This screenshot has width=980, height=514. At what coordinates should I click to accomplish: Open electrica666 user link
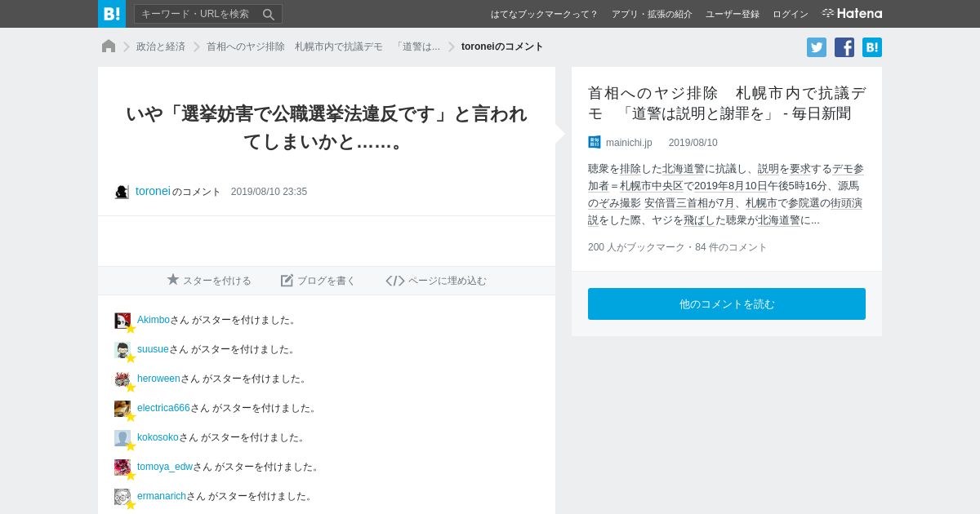163,408
